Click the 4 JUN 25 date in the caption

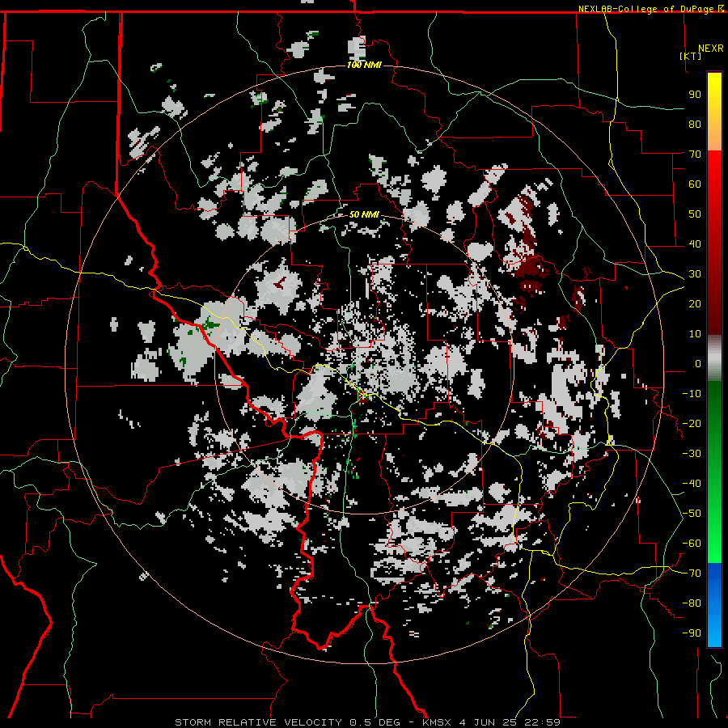coord(488,722)
